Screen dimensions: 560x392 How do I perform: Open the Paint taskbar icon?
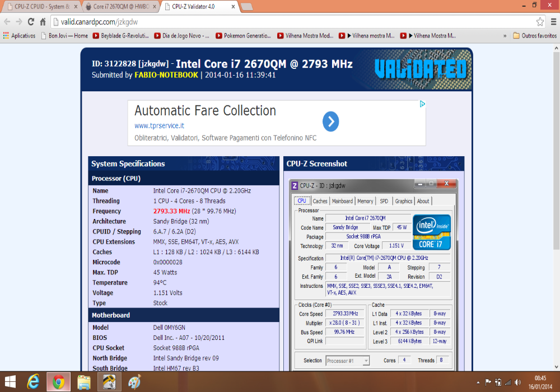pyautogui.click(x=134, y=382)
